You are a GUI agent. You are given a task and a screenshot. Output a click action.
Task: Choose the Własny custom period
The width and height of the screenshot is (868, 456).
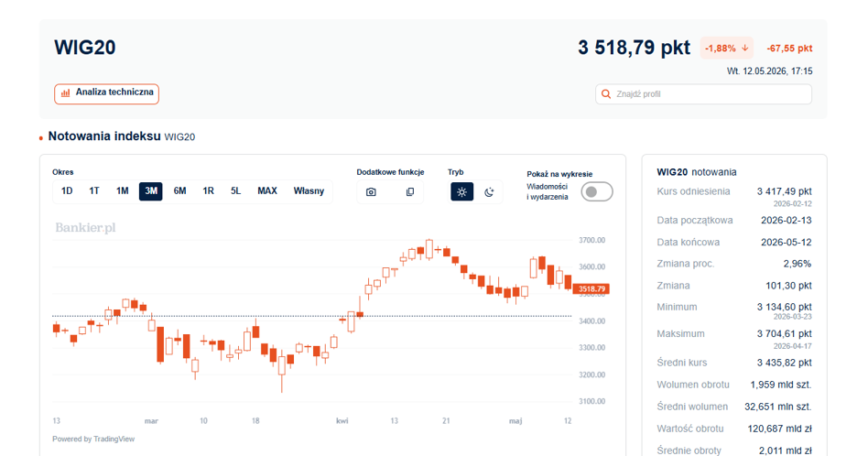coord(309,191)
